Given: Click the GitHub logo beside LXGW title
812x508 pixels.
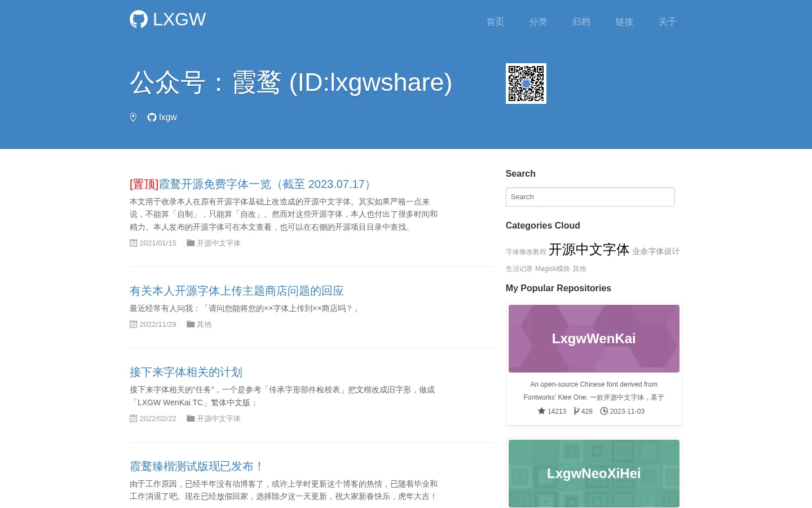Looking at the screenshot, I should click(x=139, y=19).
